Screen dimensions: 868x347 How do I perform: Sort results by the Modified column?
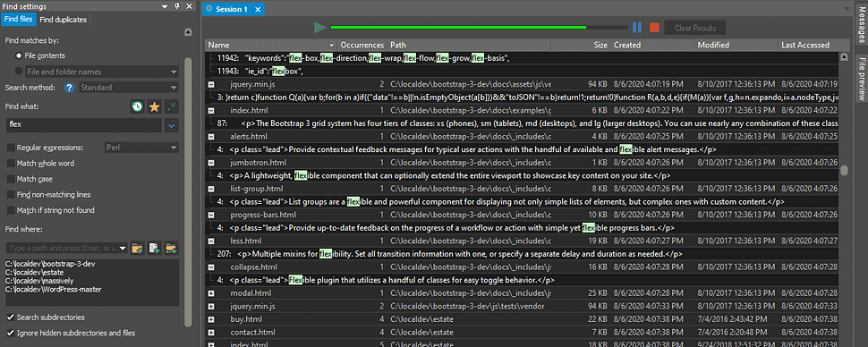point(736,45)
